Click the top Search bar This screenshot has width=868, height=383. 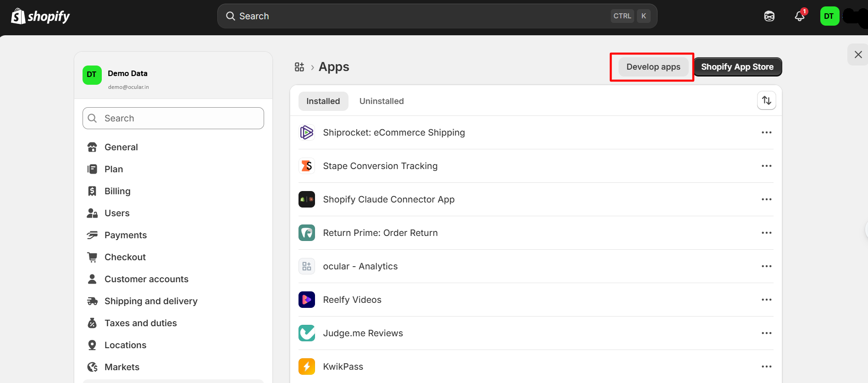tap(437, 16)
